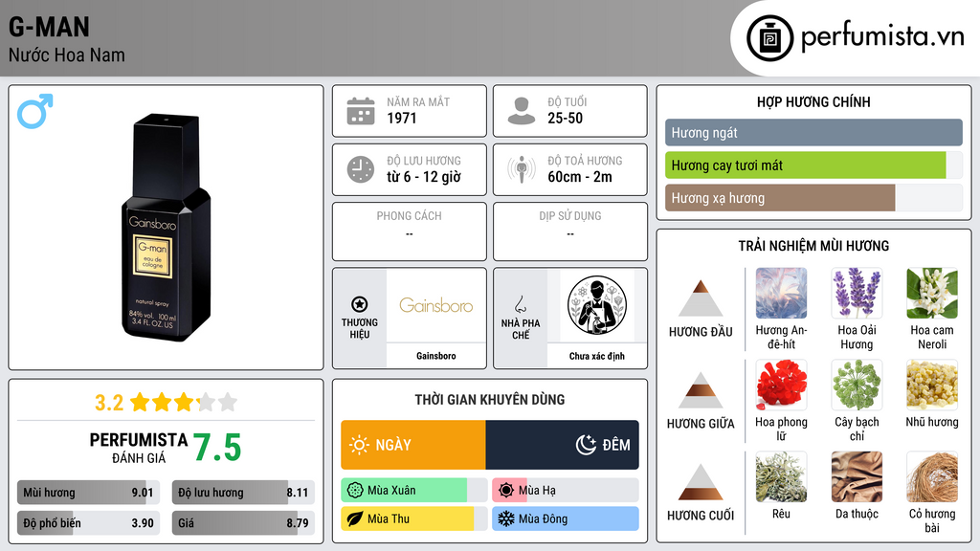Click the perfumista.vn site name
Image resolution: width=980 pixels, height=551 pixels.
point(882,36)
